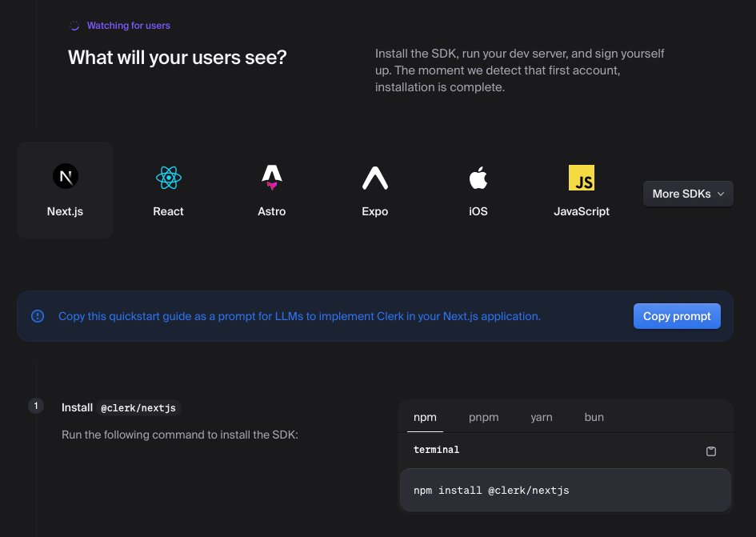Switch to the pnpm tab
This screenshot has height=537, width=756.
pyautogui.click(x=483, y=417)
